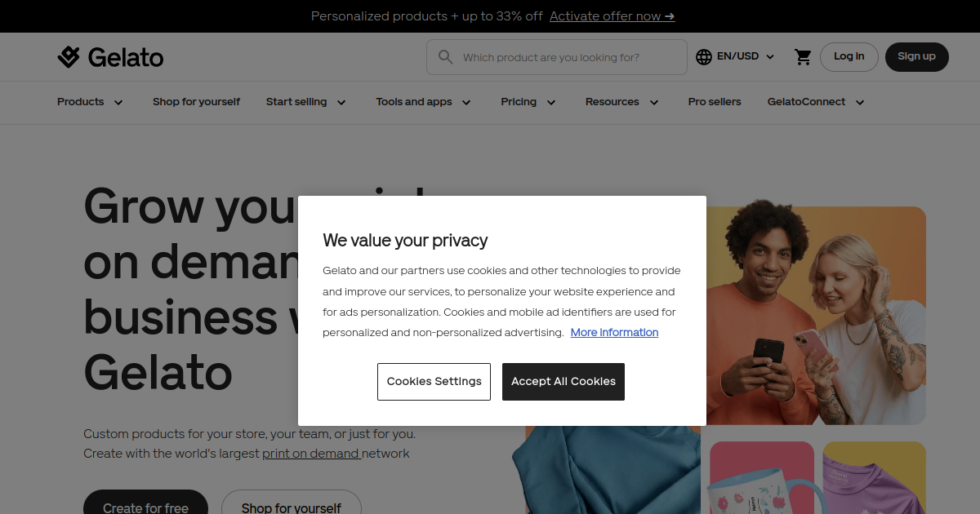The width and height of the screenshot is (980, 514).
Task: Go to Shop for yourself nav item
Action: pos(196,102)
